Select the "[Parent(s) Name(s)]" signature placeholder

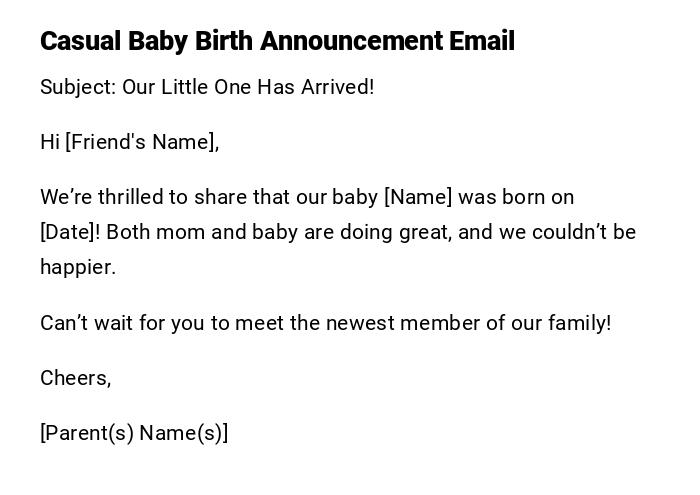click(134, 433)
